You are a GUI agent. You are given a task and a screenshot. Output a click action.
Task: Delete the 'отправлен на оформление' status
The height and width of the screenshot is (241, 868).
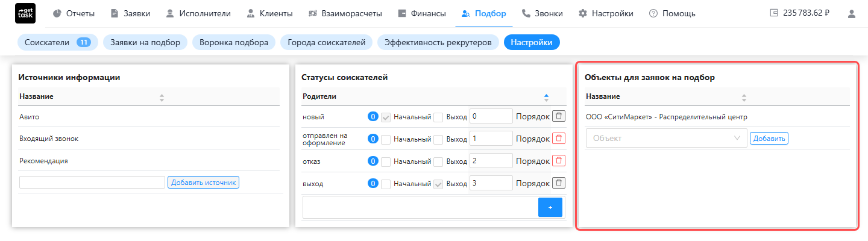click(559, 139)
